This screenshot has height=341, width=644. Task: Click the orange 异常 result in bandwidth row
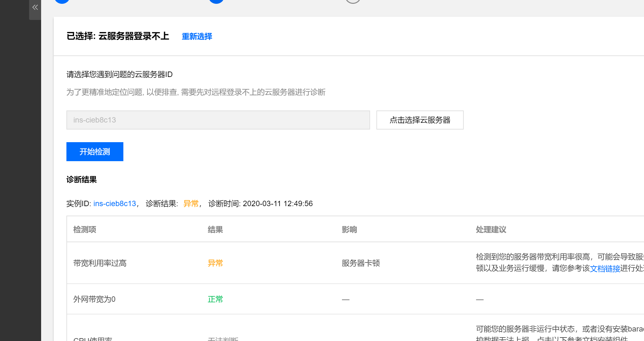pos(215,263)
